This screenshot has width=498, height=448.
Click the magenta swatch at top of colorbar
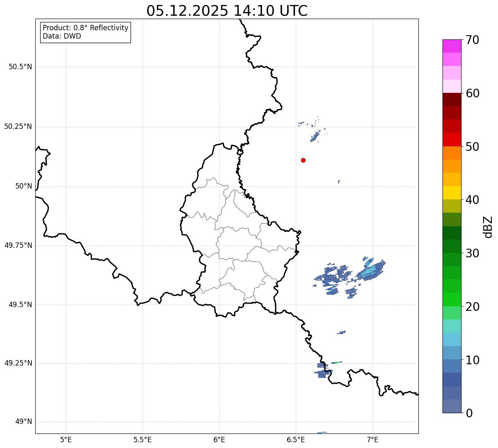point(452,46)
